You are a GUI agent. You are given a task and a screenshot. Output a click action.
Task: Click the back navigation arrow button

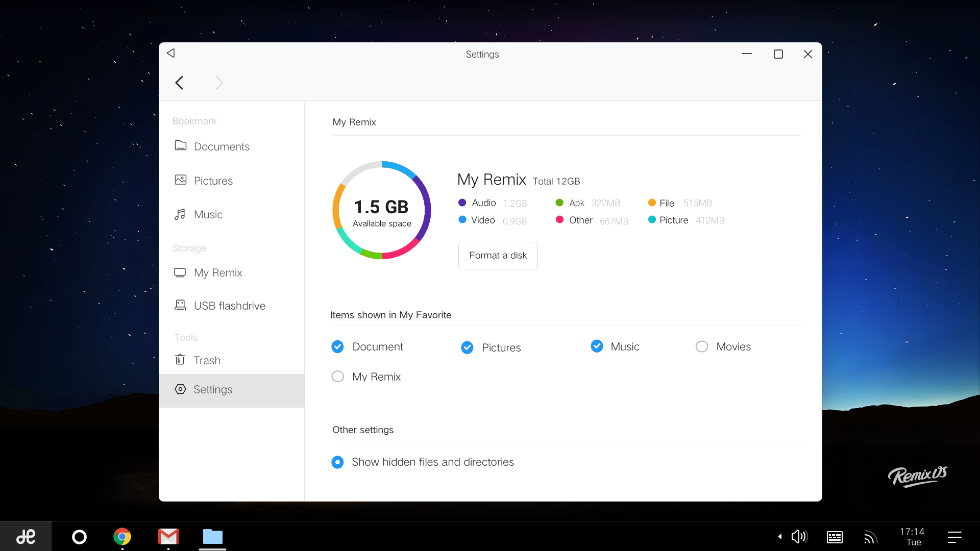click(x=179, y=83)
